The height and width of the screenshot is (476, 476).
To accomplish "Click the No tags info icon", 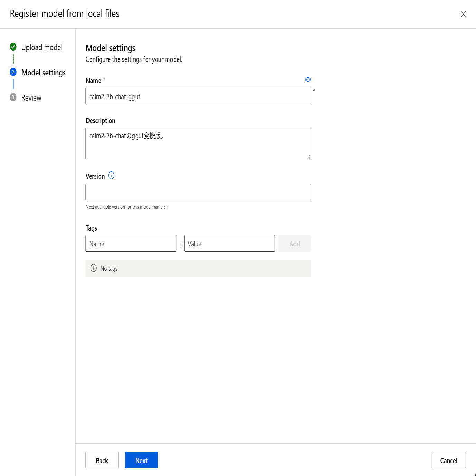I will coord(94,268).
